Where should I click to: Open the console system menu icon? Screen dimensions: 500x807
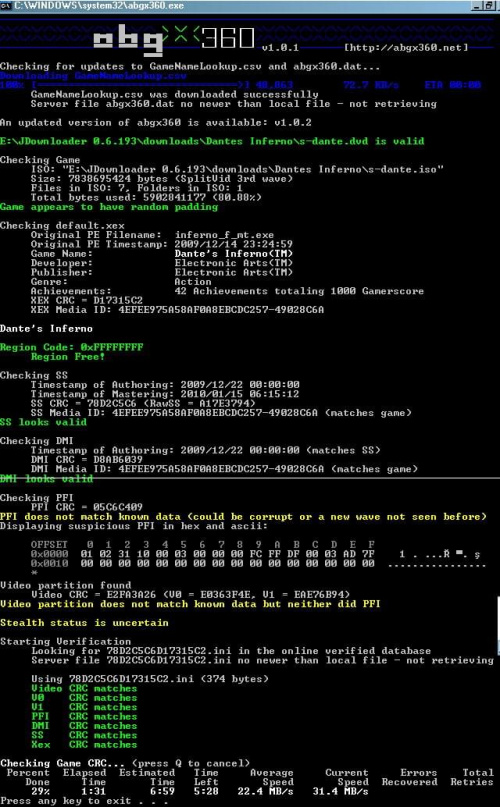point(6,5)
